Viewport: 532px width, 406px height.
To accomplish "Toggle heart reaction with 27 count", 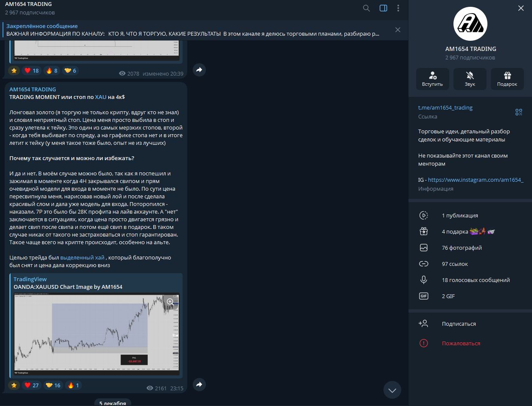I will (31, 385).
